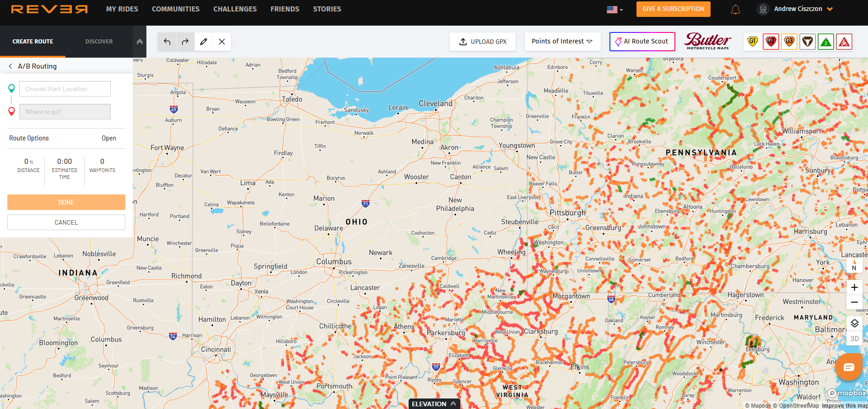Open STORIES section
This screenshot has width=868, height=409.
(327, 9)
